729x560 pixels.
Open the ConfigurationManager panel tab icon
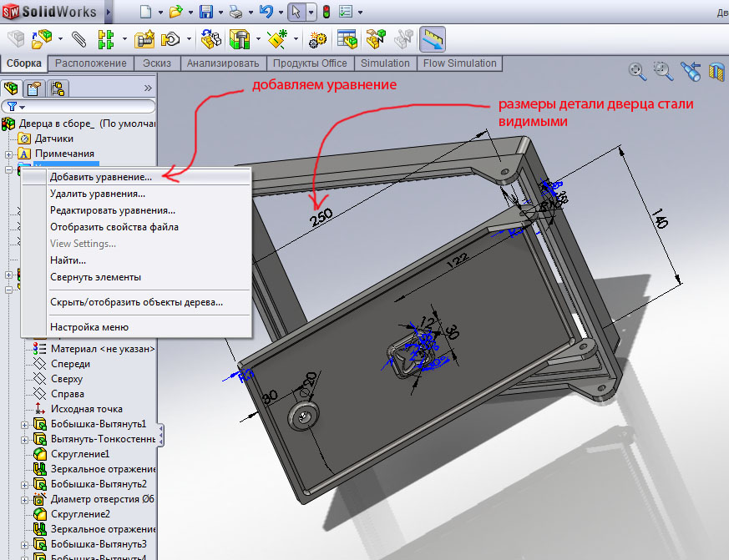57,88
